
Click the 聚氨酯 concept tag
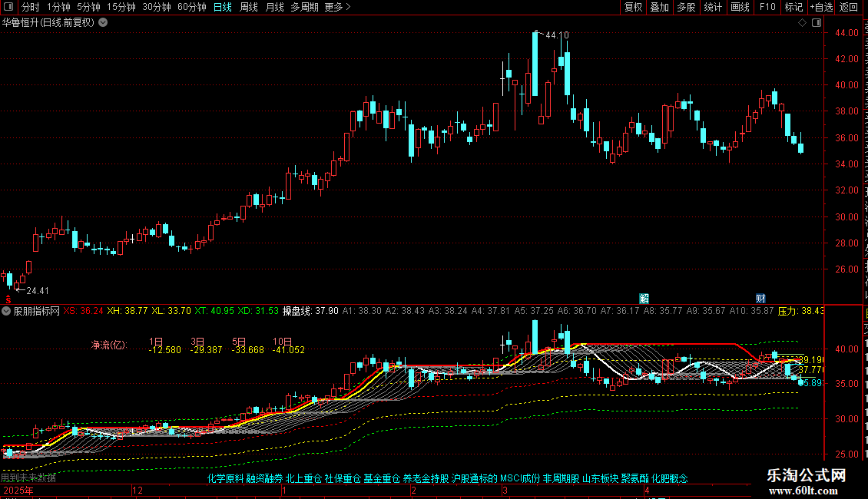(635, 478)
